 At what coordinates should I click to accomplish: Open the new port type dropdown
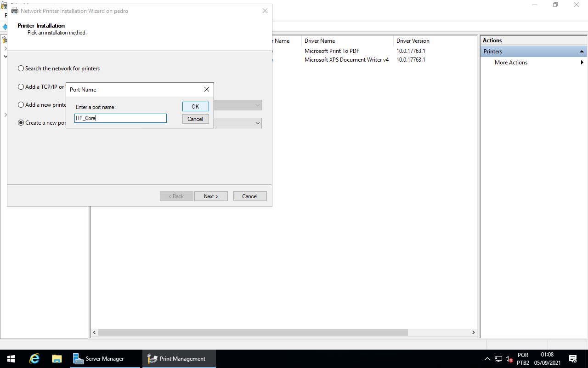click(x=257, y=123)
